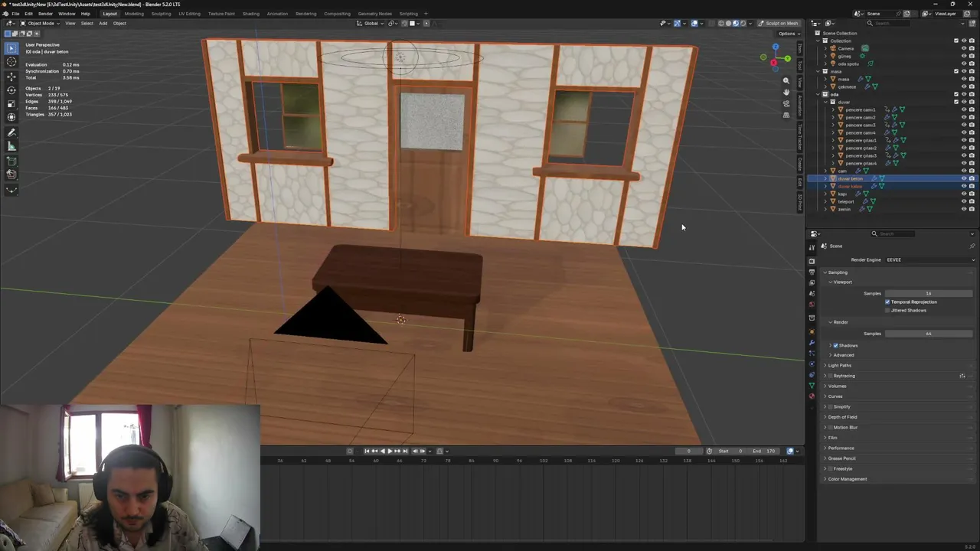Click the zoom magnifier icon in viewport
The image size is (980, 551).
786,80
